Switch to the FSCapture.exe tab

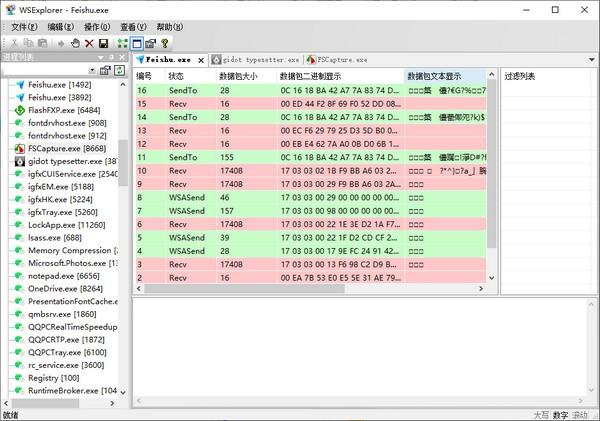(337, 60)
